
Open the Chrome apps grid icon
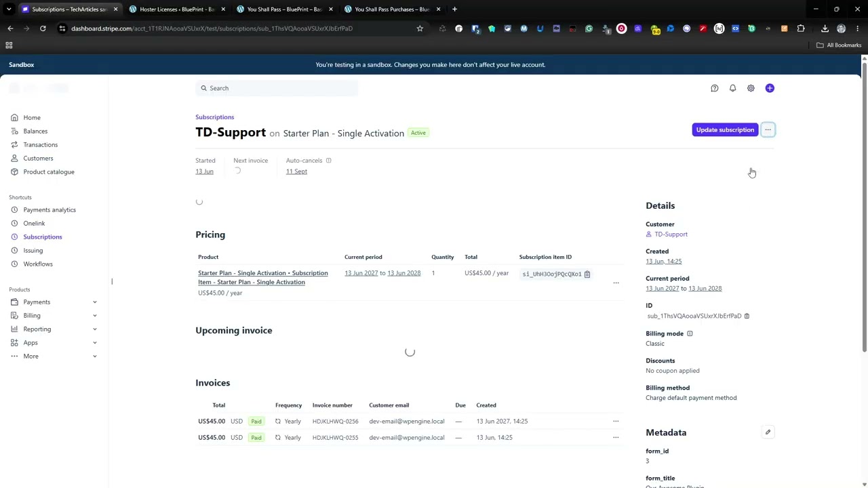[x=9, y=45]
